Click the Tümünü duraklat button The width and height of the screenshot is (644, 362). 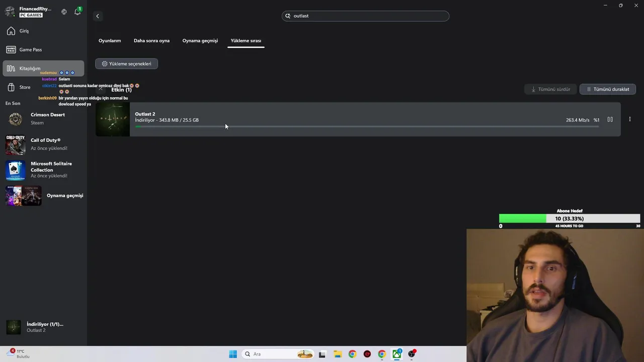[x=608, y=89]
